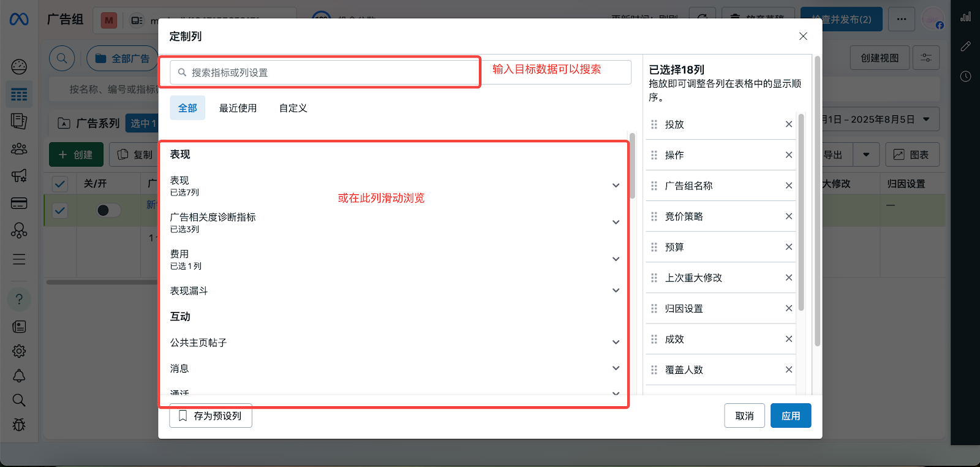Click the 归因设置 table column header
The width and height of the screenshot is (980, 467).
[906, 184]
